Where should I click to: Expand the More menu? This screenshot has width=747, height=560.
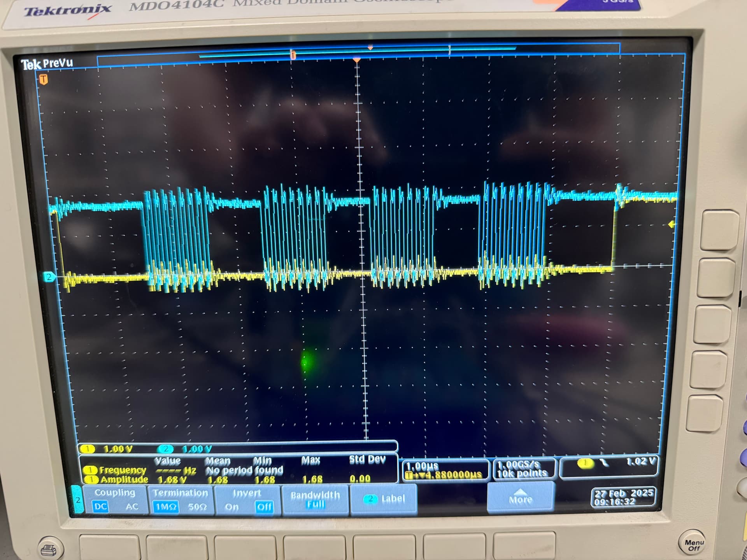tap(520, 498)
